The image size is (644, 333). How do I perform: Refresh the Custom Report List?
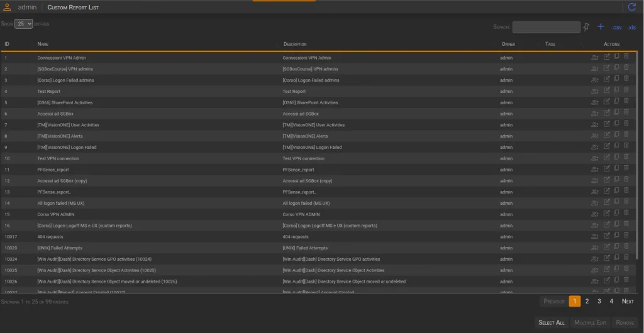pos(631,7)
